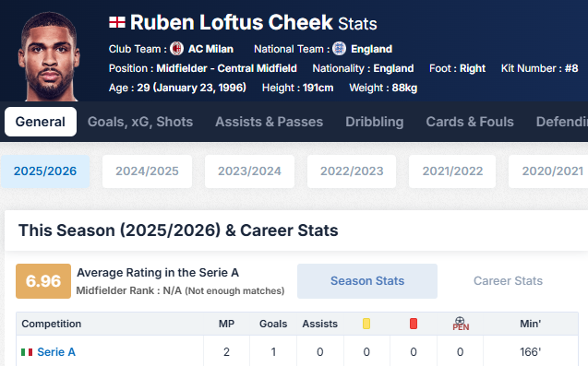Choose the 2021/2022 season
The image size is (588, 366).
[452, 171]
